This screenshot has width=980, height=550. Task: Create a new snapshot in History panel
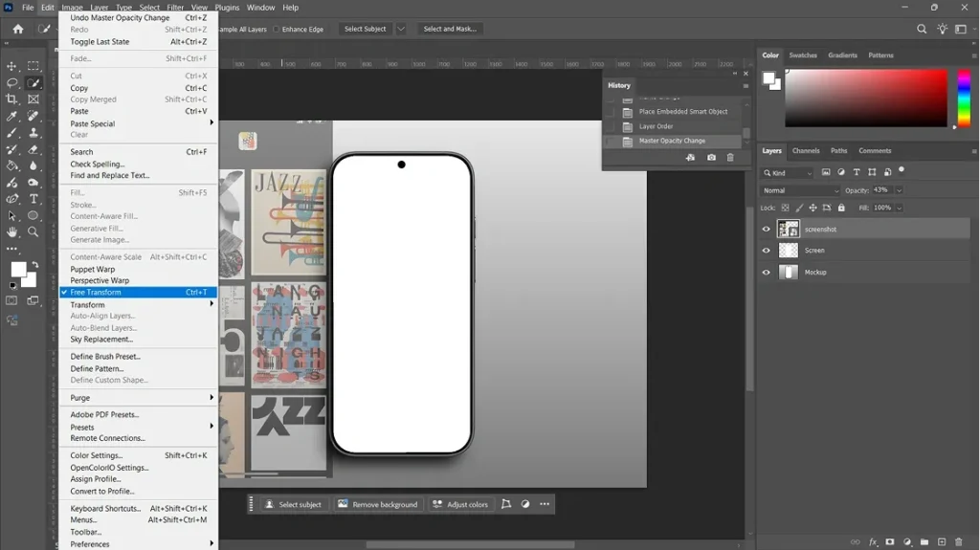click(x=711, y=158)
